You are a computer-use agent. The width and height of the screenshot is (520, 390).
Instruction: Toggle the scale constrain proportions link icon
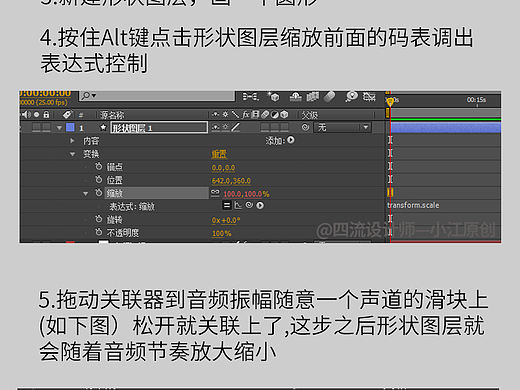click(215, 192)
